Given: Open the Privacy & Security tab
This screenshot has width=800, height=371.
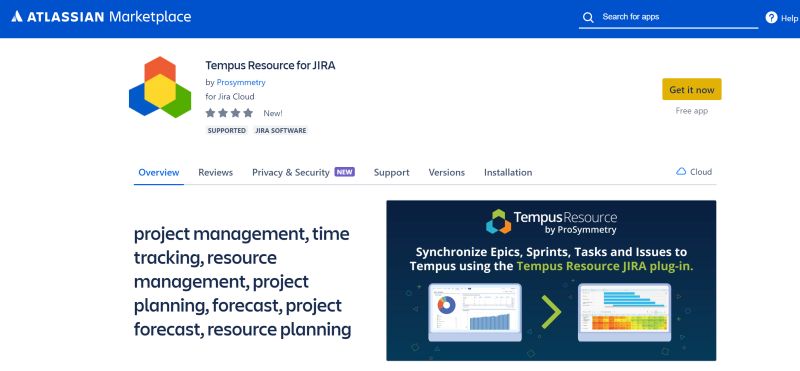Looking at the screenshot, I should pos(291,172).
